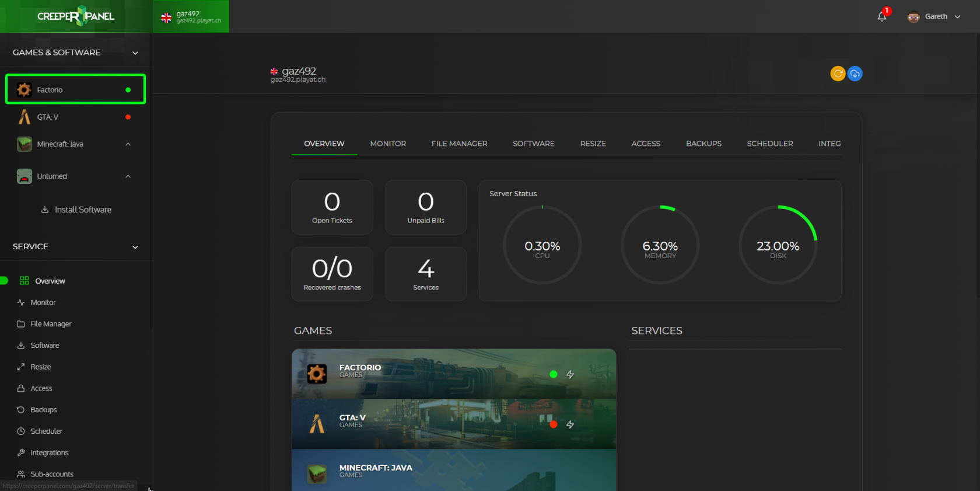980x491 pixels.
Task: Open the Services count card
Action: point(426,274)
